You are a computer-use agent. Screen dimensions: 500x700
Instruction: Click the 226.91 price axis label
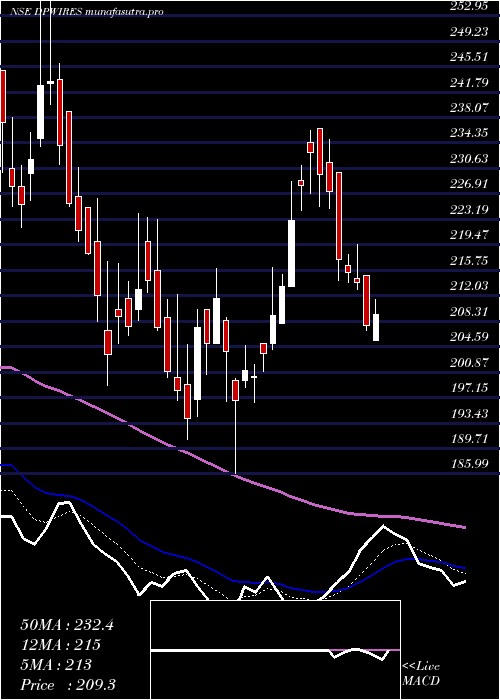[470, 184]
